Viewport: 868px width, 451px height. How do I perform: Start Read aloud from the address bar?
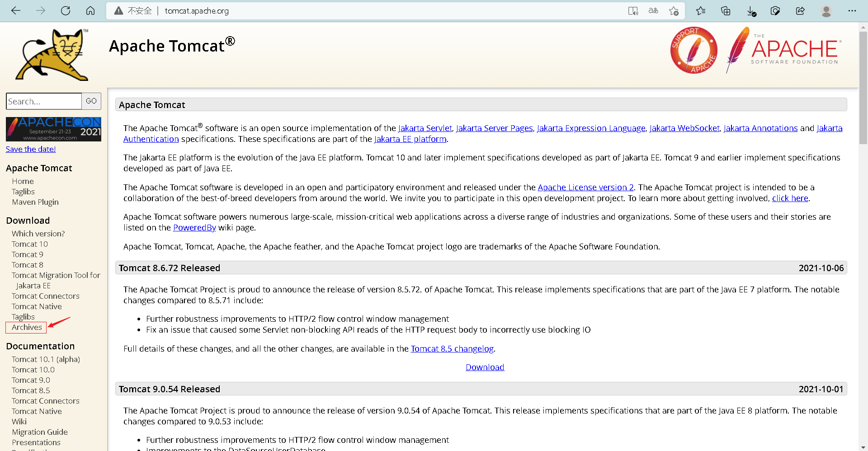tap(632, 11)
